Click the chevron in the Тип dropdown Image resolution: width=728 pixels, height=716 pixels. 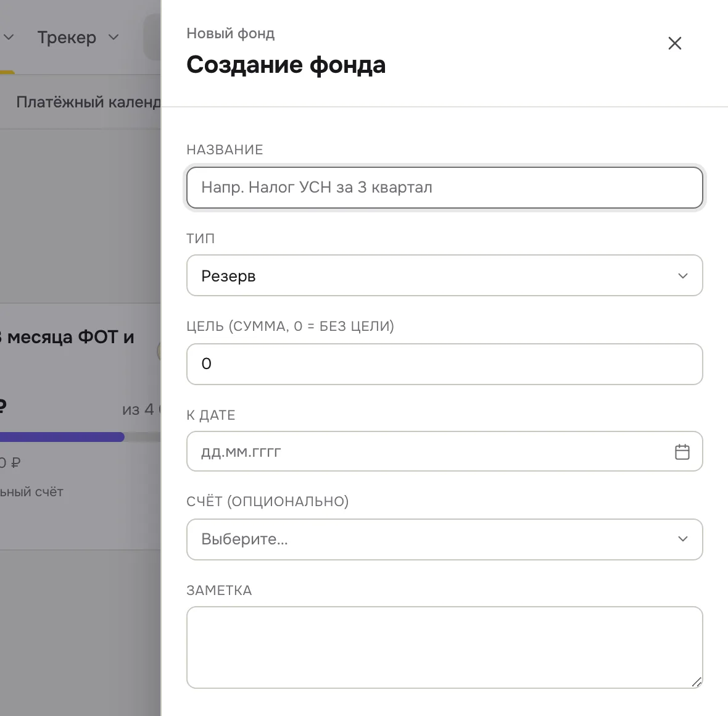682,276
